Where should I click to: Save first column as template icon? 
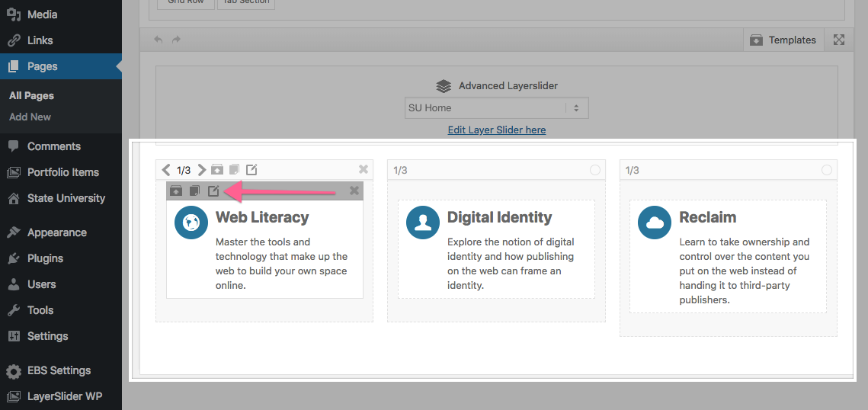tap(217, 169)
